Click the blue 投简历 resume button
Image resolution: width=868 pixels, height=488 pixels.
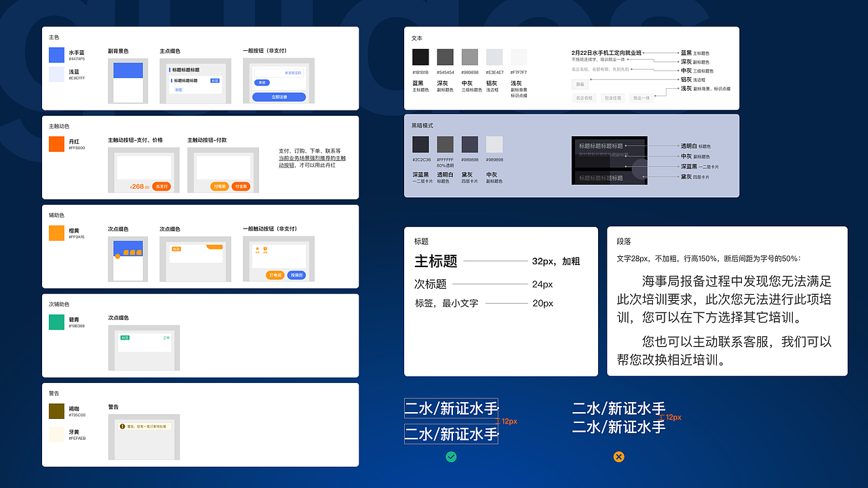pos(296,275)
